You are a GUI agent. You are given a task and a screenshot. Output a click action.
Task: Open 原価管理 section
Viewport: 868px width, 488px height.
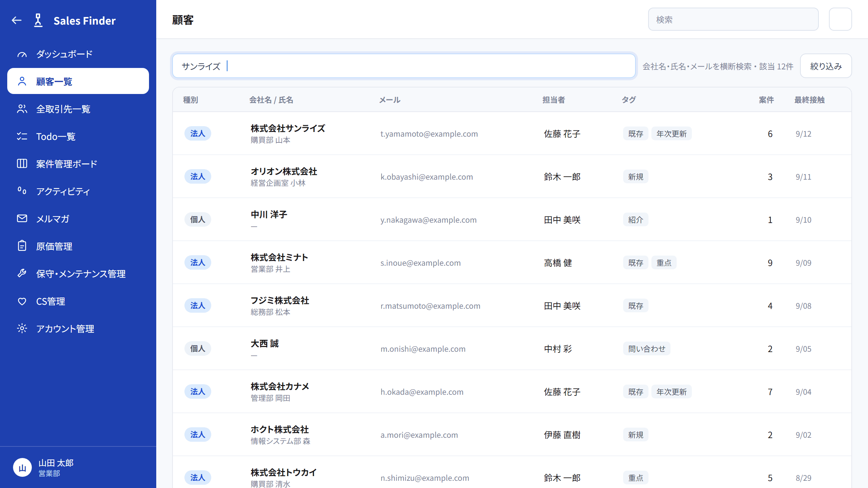pyautogui.click(x=78, y=246)
